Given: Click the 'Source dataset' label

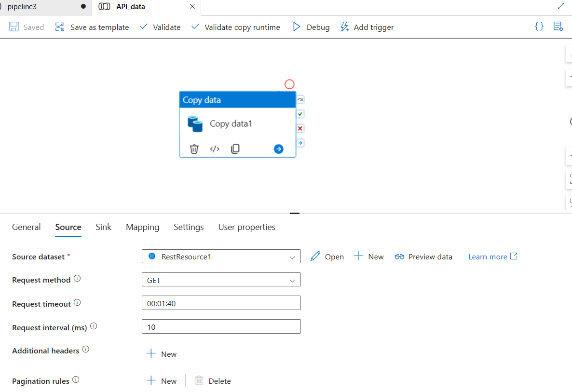Looking at the screenshot, I should tap(38, 257).
